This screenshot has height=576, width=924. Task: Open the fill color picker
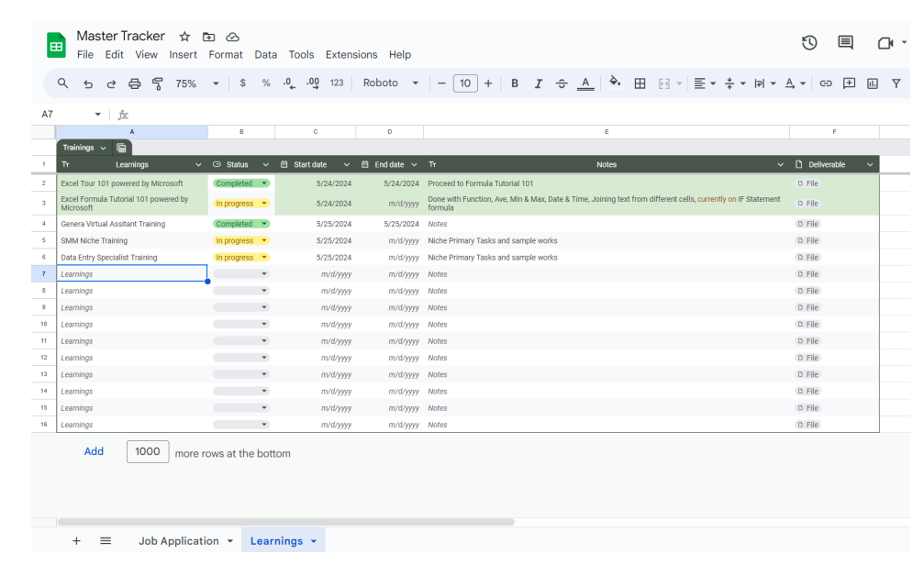pos(615,83)
